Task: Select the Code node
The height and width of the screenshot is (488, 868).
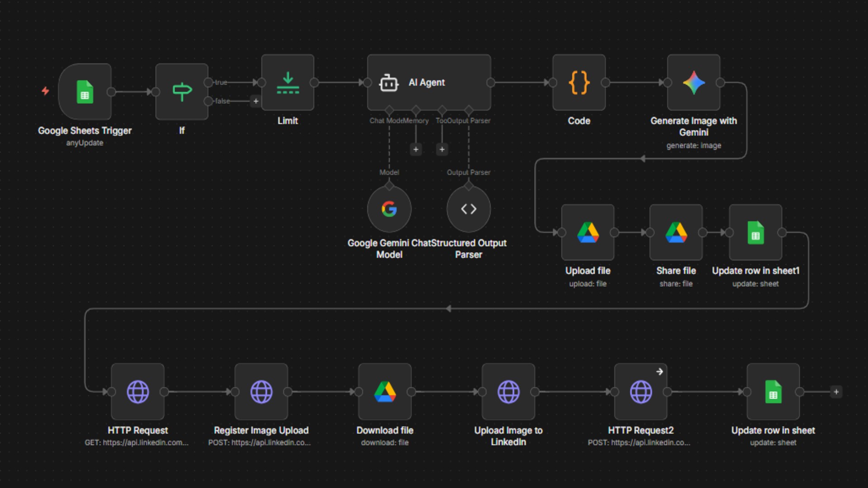Action: [x=579, y=83]
